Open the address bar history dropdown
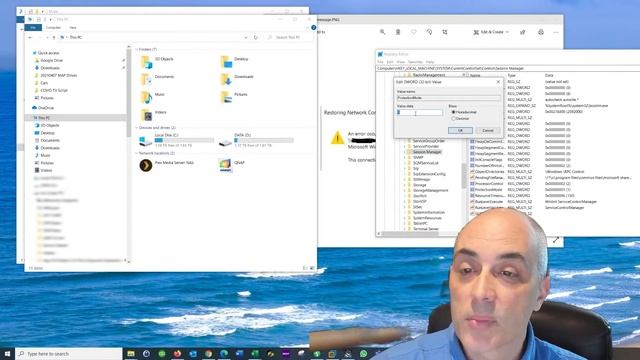 [x=246, y=37]
